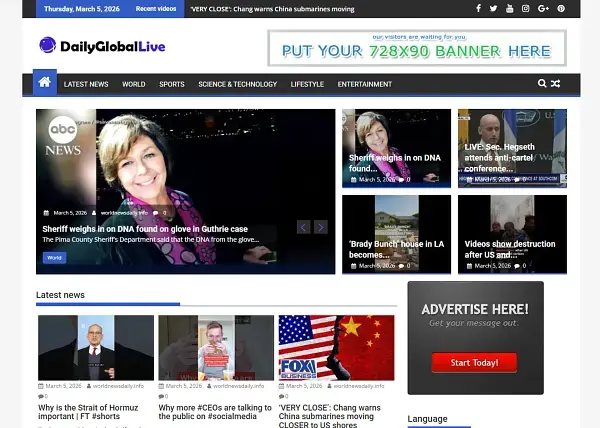Viewport: 600px width, 428px height.
Task: Click the DailyGlobalLive site logo
Action: pyautogui.click(x=102, y=46)
